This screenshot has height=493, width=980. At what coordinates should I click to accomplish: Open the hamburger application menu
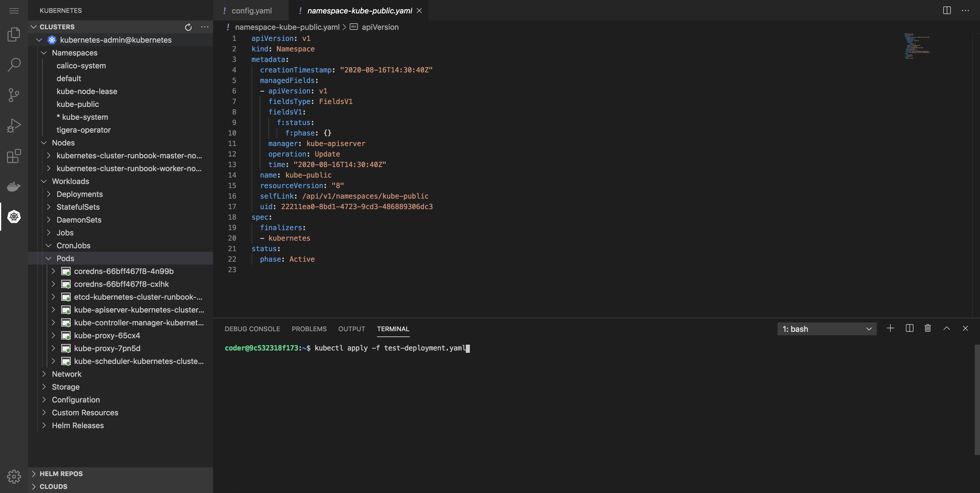pos(14,11)
